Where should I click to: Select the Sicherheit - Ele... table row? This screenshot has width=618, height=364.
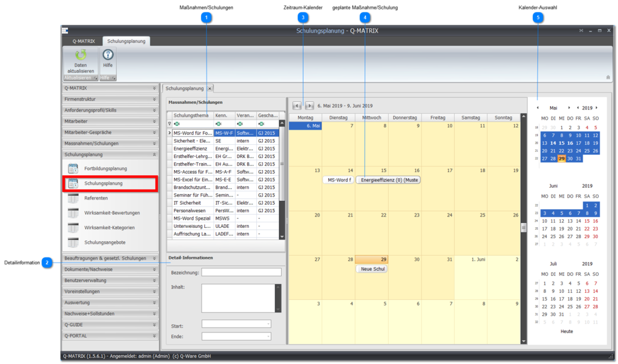(x=226, y=141)
